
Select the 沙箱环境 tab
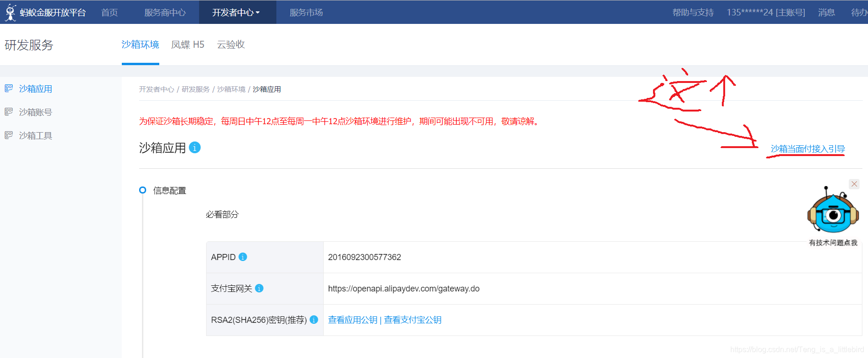[x=141, y=45]
